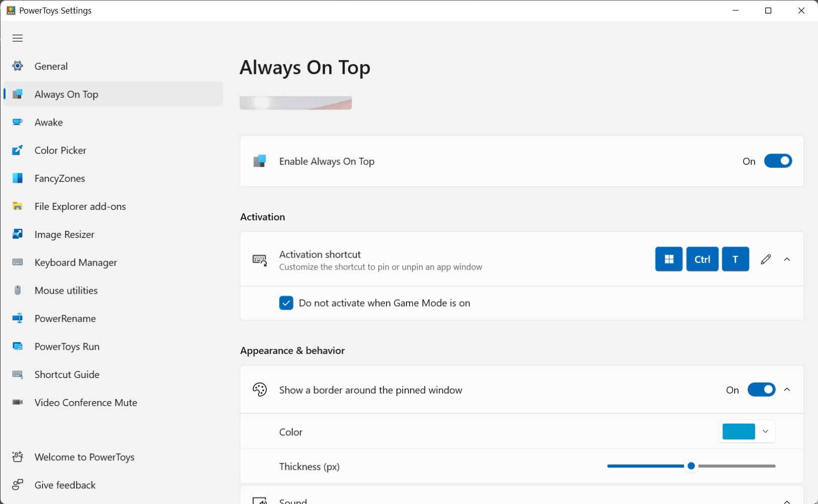The image size is (818, 504).
Task: Click the "Customize the shortcut to pin" description
Action: pos(380,267)
